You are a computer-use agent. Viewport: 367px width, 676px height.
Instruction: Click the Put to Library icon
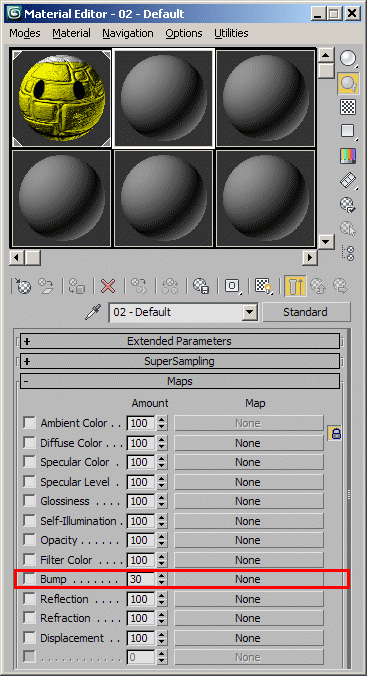(x=201, y=286)
